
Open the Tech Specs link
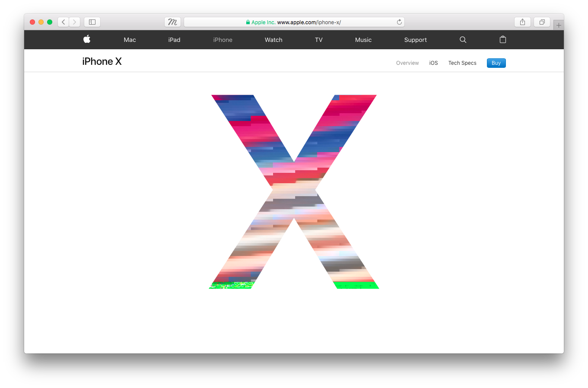coord(462,63)
